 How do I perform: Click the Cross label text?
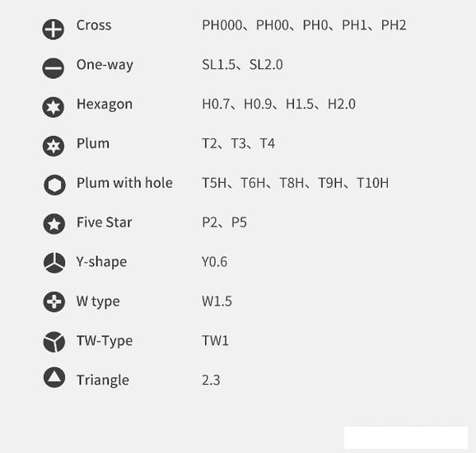coord(94,26)
